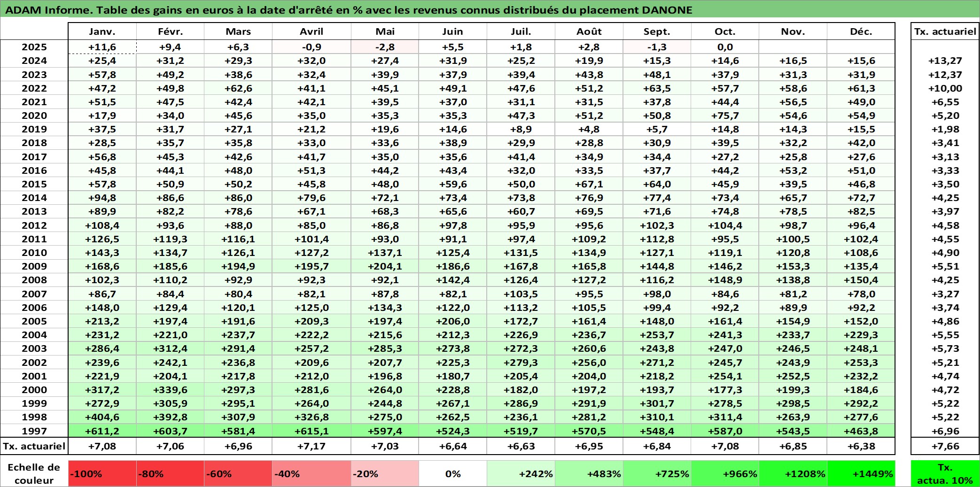
Task: Select the 'Févr.' column header
Action: point(170,31)
